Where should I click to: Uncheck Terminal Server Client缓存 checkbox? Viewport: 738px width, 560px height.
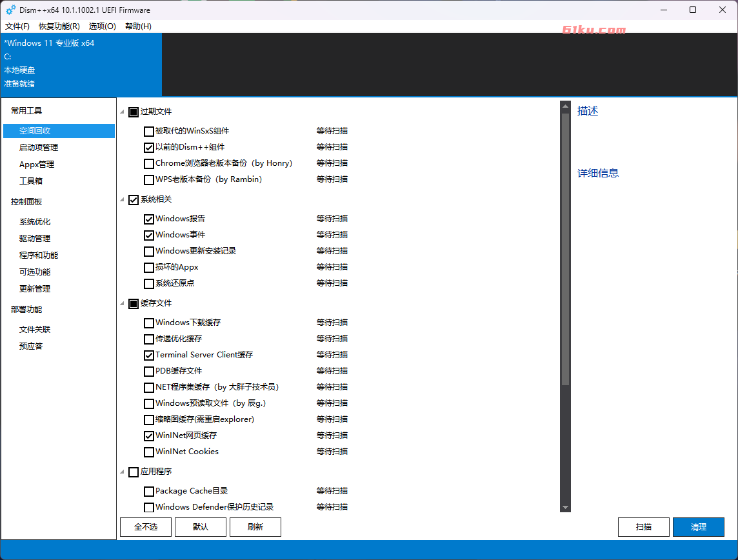click(149, 355)
